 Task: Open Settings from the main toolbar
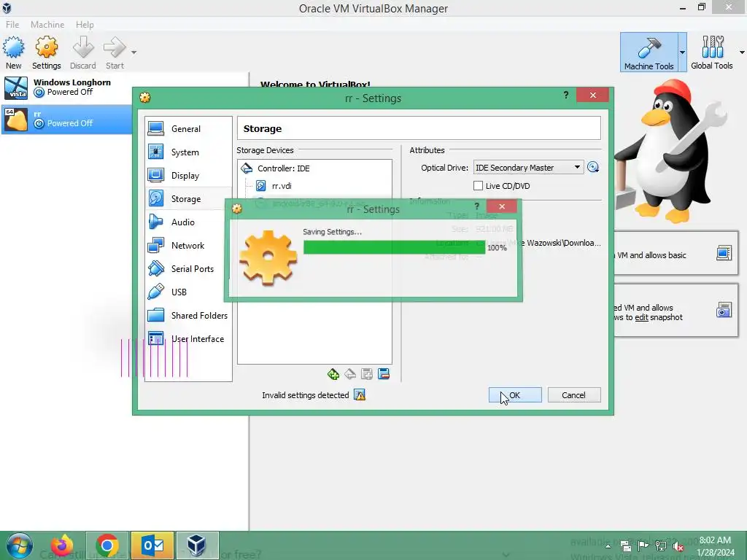pos(46,52)
